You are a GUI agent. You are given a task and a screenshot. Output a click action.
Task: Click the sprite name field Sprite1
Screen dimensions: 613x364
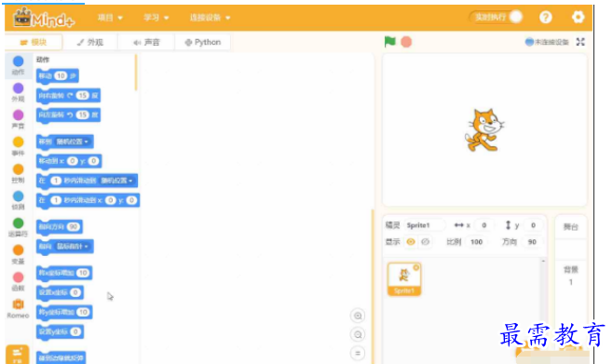coord(425,225)
